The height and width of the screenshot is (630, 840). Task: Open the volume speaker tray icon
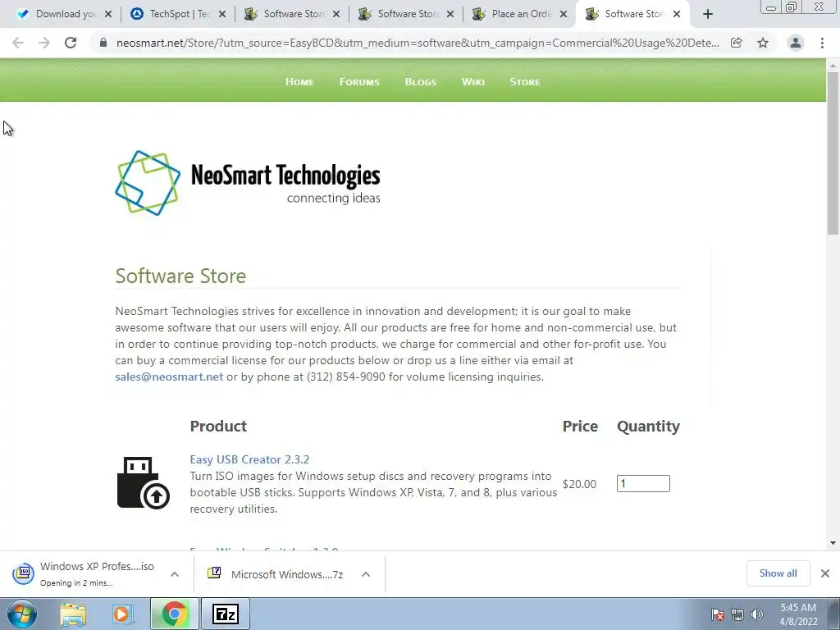click(757, 614)
